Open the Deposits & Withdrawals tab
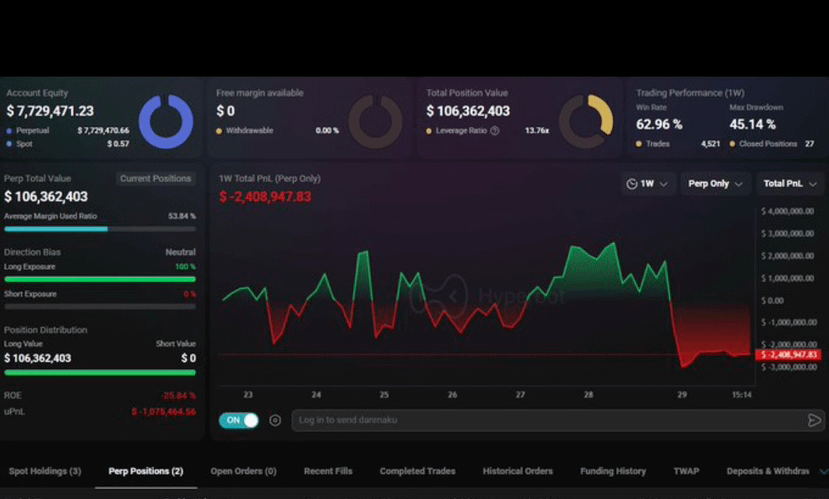The image size is (829, 499). pos(768,471)
